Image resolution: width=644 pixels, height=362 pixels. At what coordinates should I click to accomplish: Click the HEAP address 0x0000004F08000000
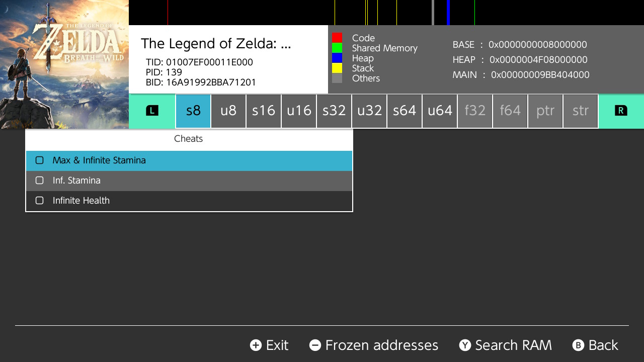(538, 60)
